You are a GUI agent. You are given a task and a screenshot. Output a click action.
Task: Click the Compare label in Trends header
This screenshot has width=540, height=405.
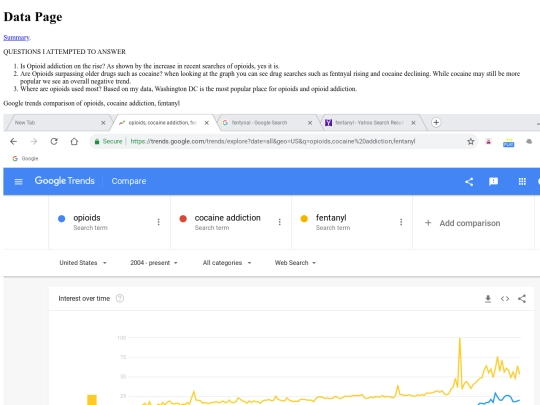pyautogui.click(x=129, y=181)
